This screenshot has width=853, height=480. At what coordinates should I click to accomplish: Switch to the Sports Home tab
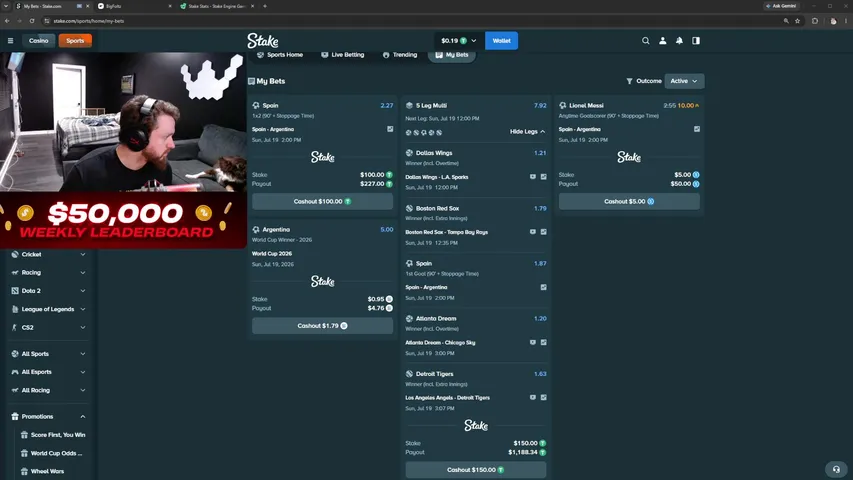pyautogui.click(x=280, y=55)
